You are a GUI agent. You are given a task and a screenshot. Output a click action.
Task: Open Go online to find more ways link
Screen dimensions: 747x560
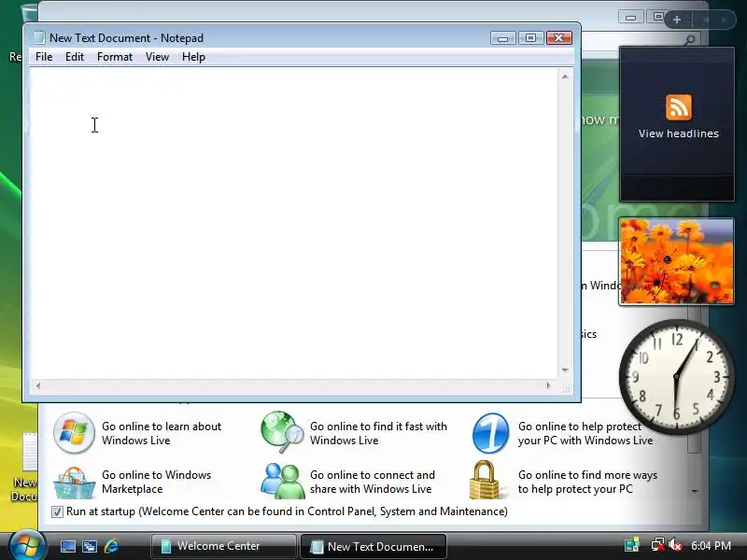pyautogui.click(x=587, y=482)
